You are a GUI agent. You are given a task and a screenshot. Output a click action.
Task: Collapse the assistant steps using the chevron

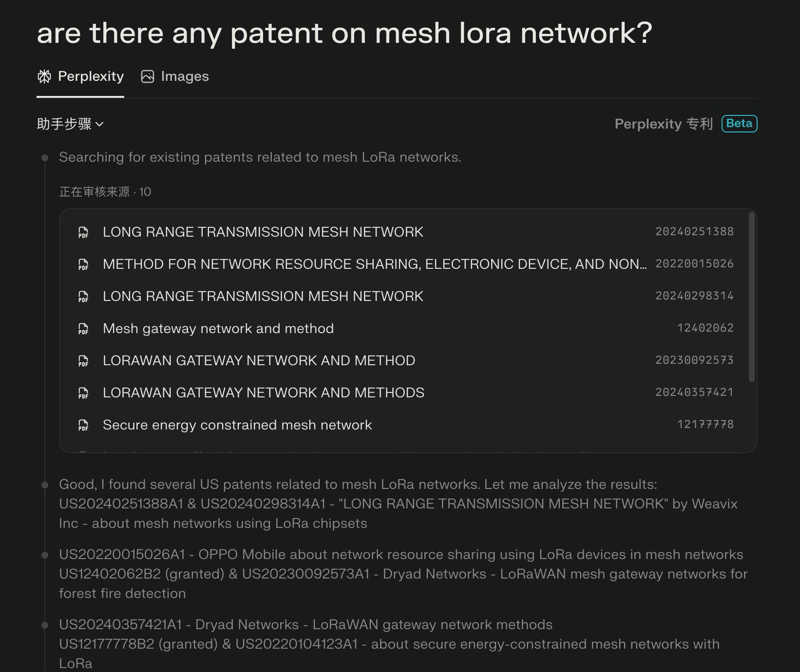[101, 125]
